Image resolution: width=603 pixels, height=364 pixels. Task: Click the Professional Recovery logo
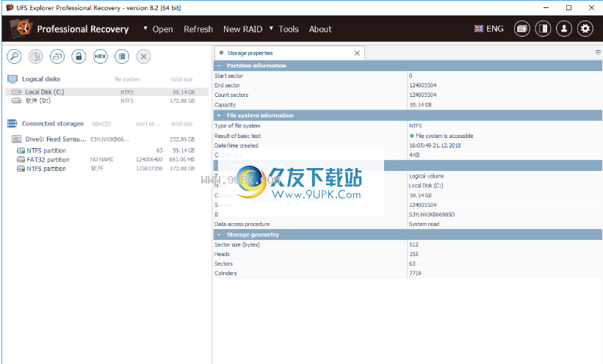tap(21, 29)
